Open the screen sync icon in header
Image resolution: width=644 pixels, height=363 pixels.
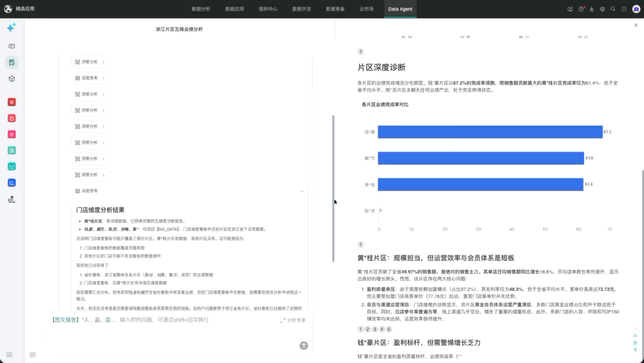pyautogui.click(x=570, y=9)
